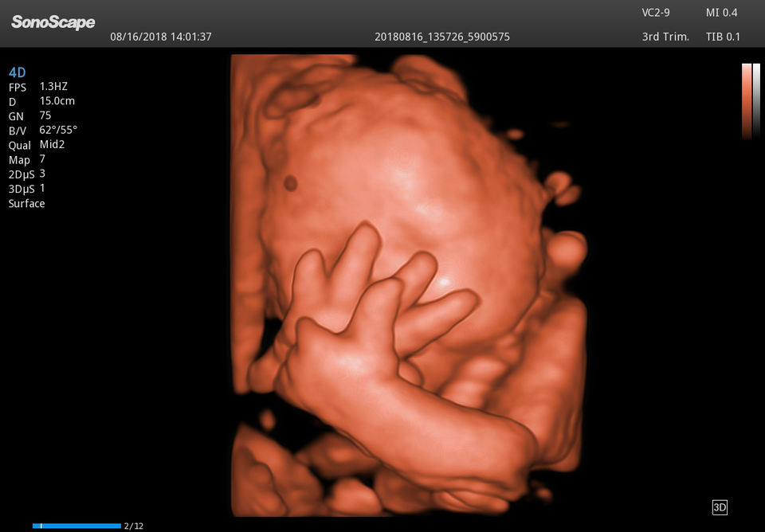The width and height of the screenshot is (765, 532).
Task: Click the cine frame progress bar
Action: click(x=76, y=526)
